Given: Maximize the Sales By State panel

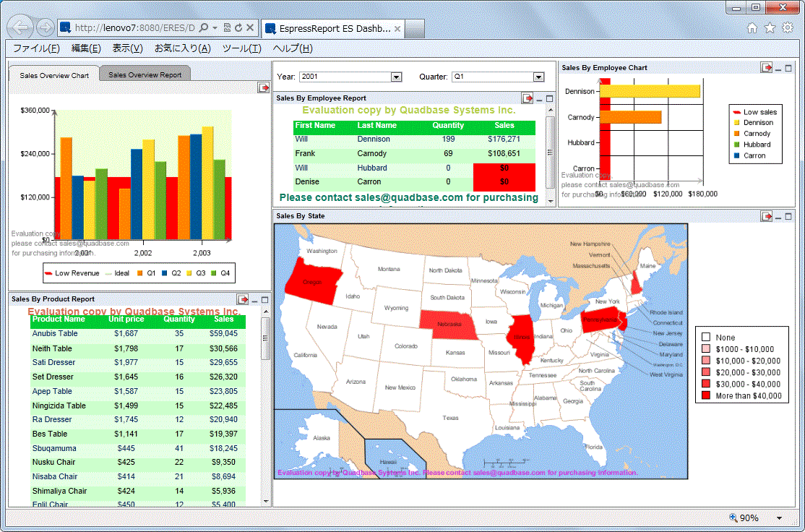Looking at the screenshot, I should coord(788,217).
